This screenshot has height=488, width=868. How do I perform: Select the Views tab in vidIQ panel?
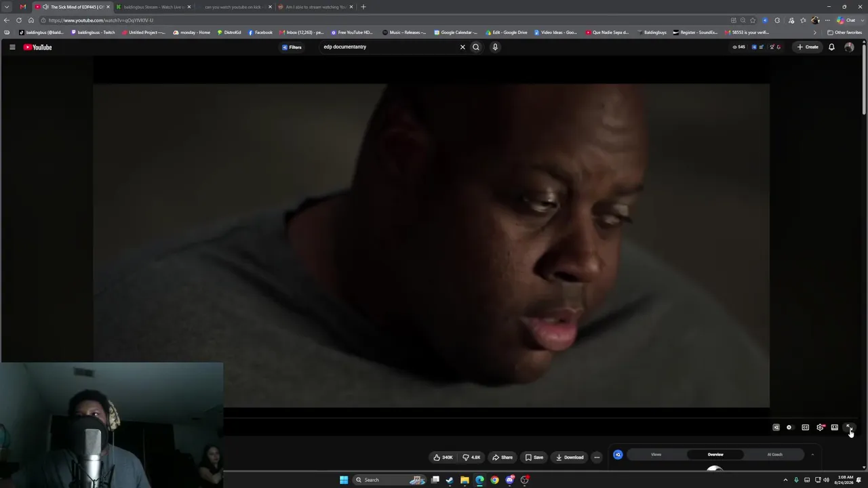(656, 455)
